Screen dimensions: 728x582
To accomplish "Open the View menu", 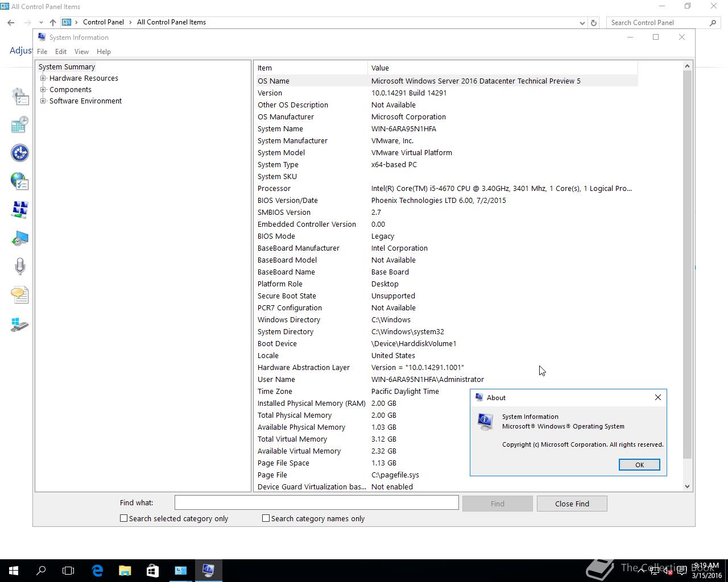I will (x=81, y=52).
